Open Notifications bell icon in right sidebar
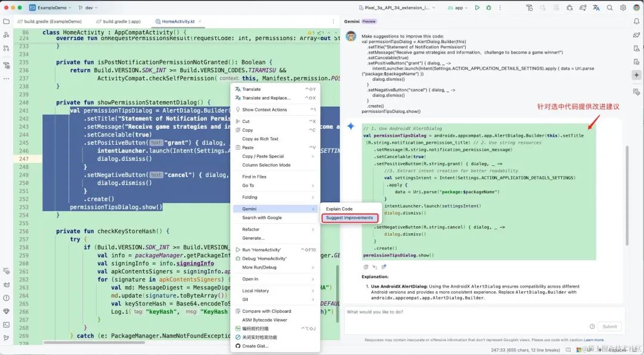Viewport: 644px width, 355px height. [x=636, y=21]
